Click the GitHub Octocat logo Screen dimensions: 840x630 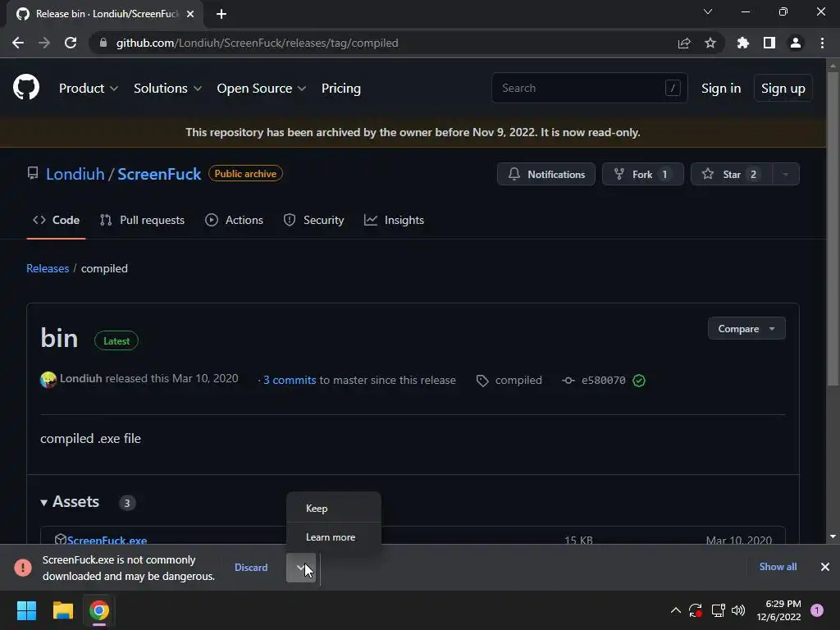pyautogui.click(x=26, y=87)
